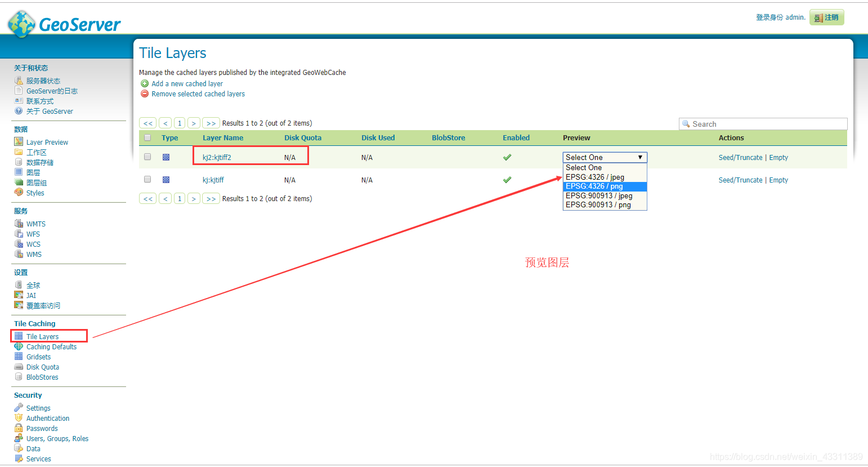Click the raster type icon for kj2:kjtiff2

point(166,157)
